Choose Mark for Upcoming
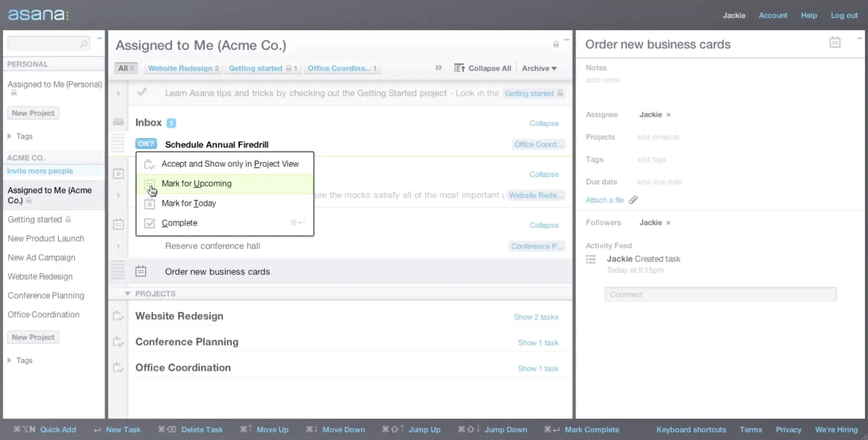The image size is (868, 440). pos(225,183)
